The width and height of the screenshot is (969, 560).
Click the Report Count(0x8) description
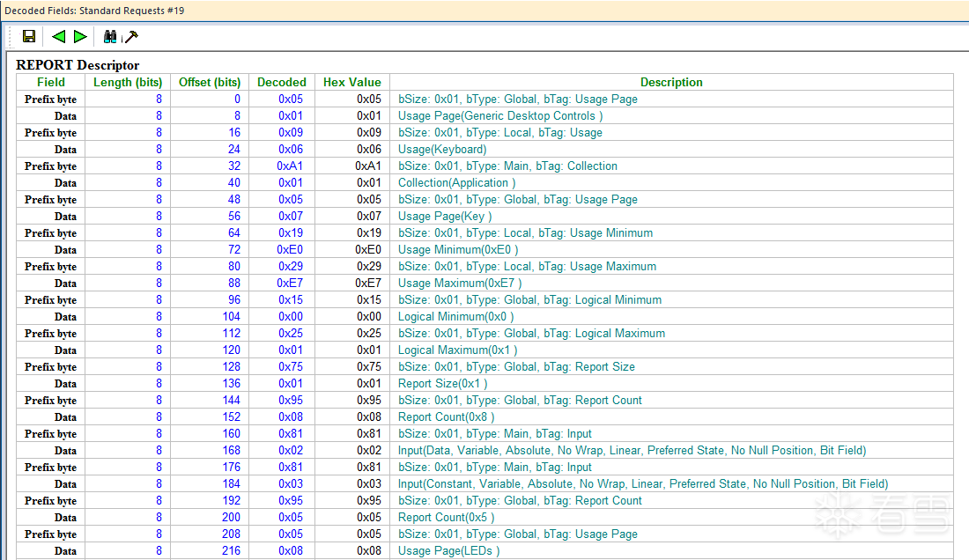[446, 417]
